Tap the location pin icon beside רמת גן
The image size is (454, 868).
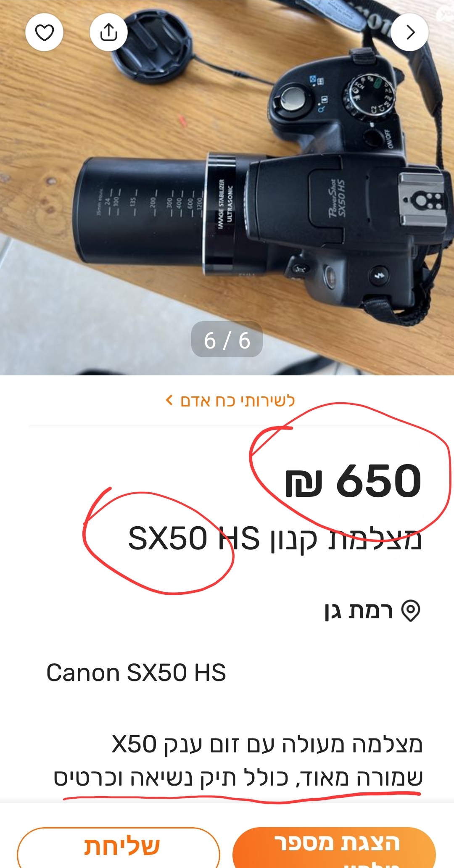[x=411, y=610]
